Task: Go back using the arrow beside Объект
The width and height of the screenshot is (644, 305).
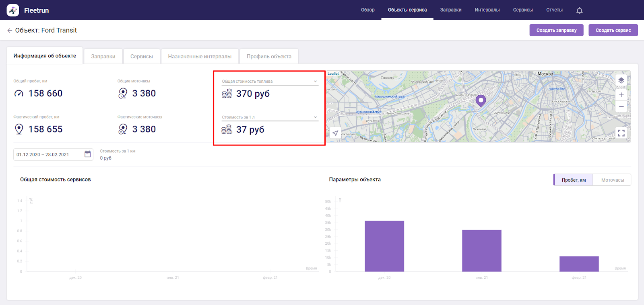Action: [x=10, y=31]
